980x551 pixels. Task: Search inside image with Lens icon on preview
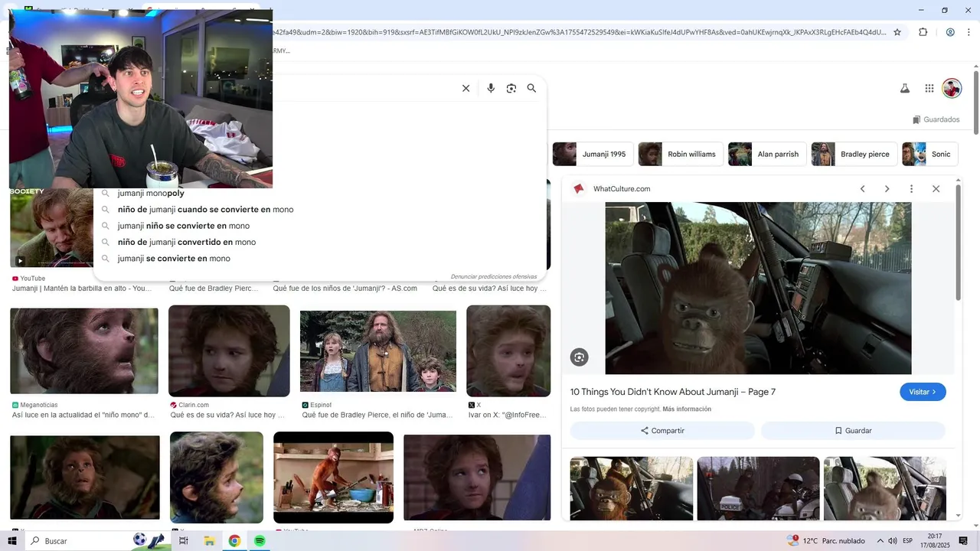coord(580,357)
